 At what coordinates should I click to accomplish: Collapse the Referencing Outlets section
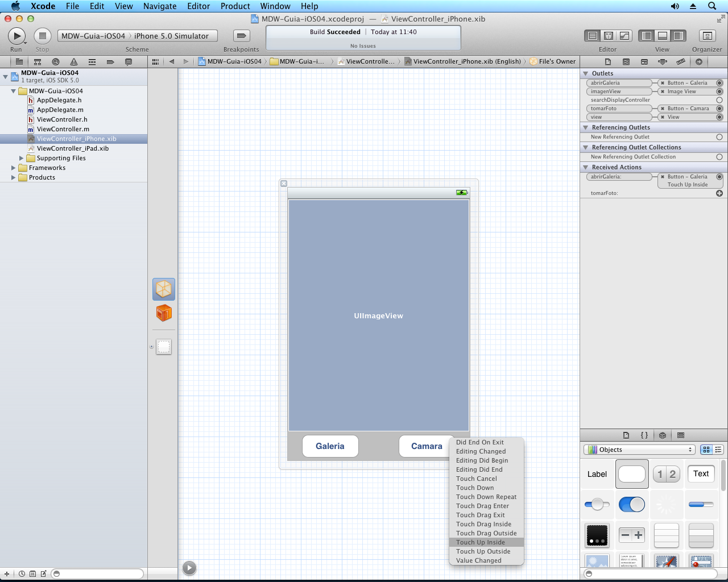(585, 127)
